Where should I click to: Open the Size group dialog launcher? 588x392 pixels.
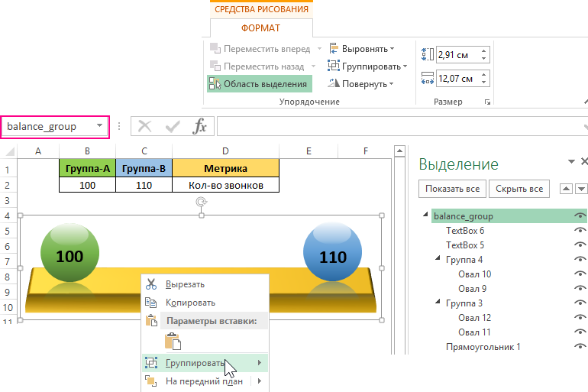click(487, 102)
